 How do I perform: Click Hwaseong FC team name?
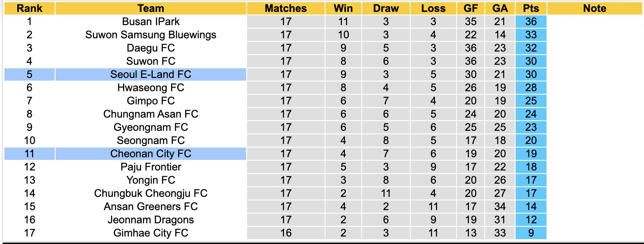(x=151, y=88)
